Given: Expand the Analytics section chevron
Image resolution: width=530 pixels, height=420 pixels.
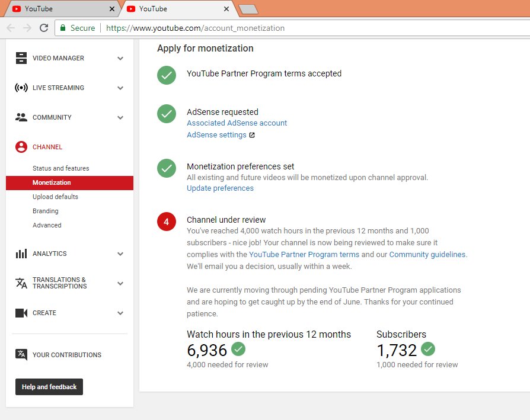Looking at the screenshot, I should pyautogui.click(x=120, y=254).
